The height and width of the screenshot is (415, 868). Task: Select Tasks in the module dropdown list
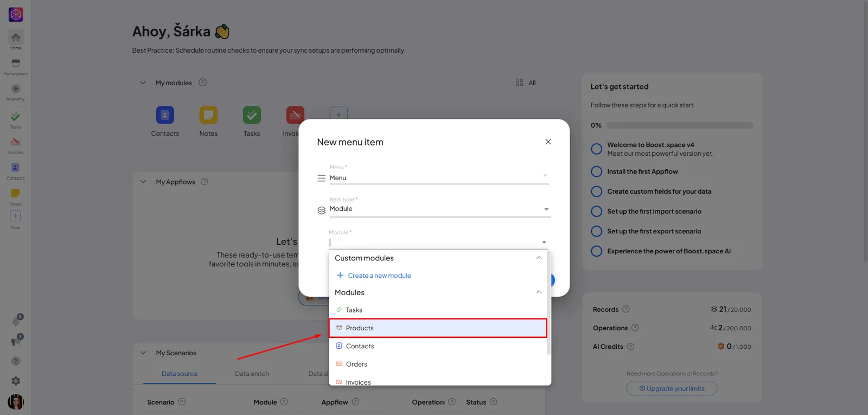coord(438,310)
